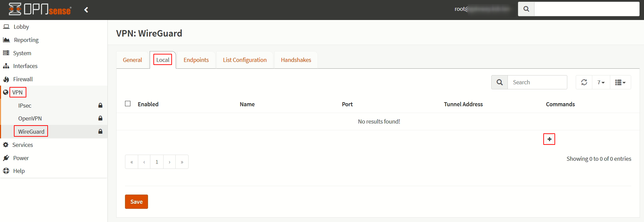Click the table search magnifier icon
This screenshot has width=644, height=222.
click(499, 82)
